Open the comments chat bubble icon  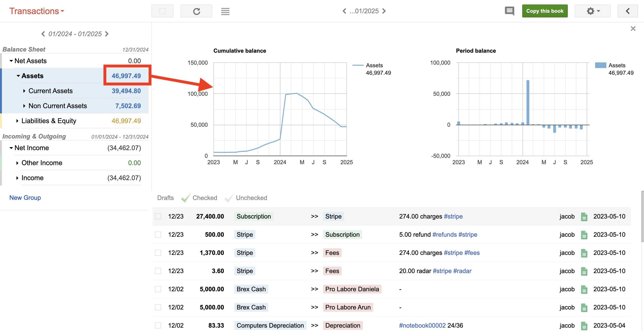(x=509, y=11)
